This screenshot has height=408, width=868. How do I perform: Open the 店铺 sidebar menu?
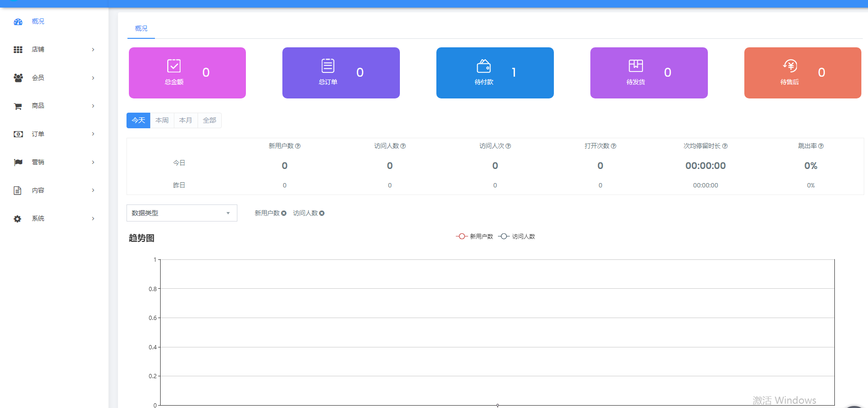pos(54,50)
